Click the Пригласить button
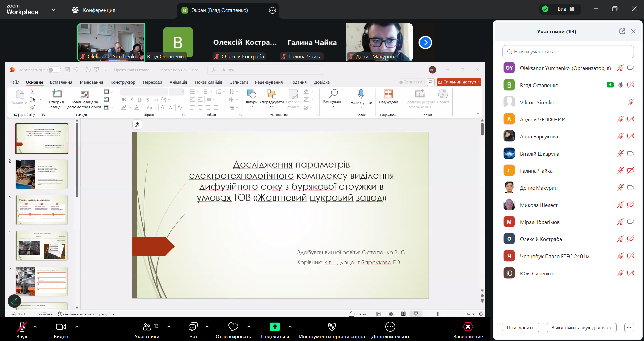The height and width of the screenshot is (341, 644). (x=520, y=328)
